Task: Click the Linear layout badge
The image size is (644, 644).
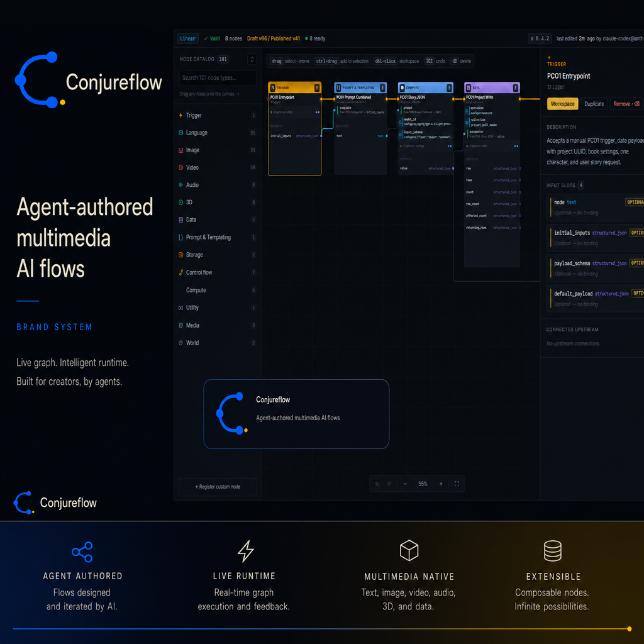Action: [x=187, y=38]
